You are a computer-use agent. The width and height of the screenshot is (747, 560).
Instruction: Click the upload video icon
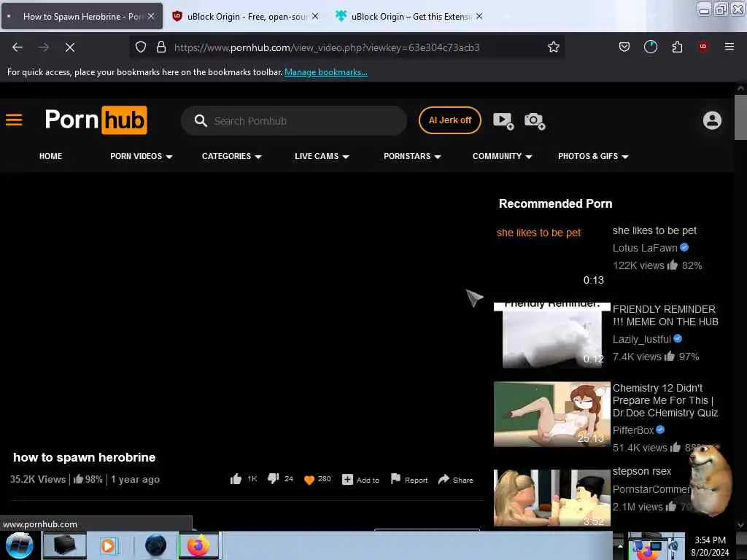[x=503, y=120]
